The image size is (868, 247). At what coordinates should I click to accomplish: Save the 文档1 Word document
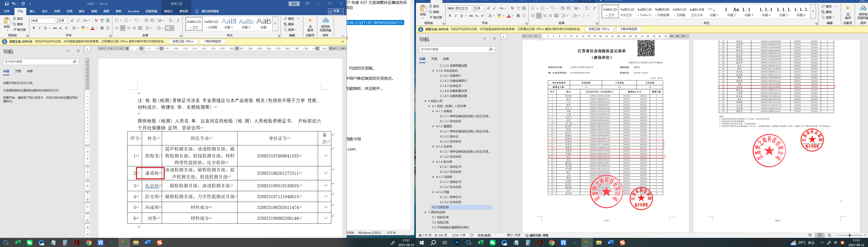7,4
